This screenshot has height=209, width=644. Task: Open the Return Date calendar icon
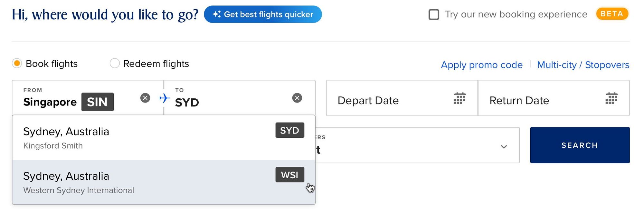pyautogui.click(x=611, y=98)
